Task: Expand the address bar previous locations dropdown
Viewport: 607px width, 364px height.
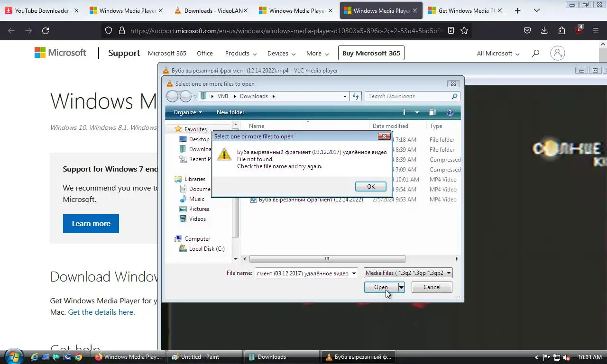Action: point(345,96)
